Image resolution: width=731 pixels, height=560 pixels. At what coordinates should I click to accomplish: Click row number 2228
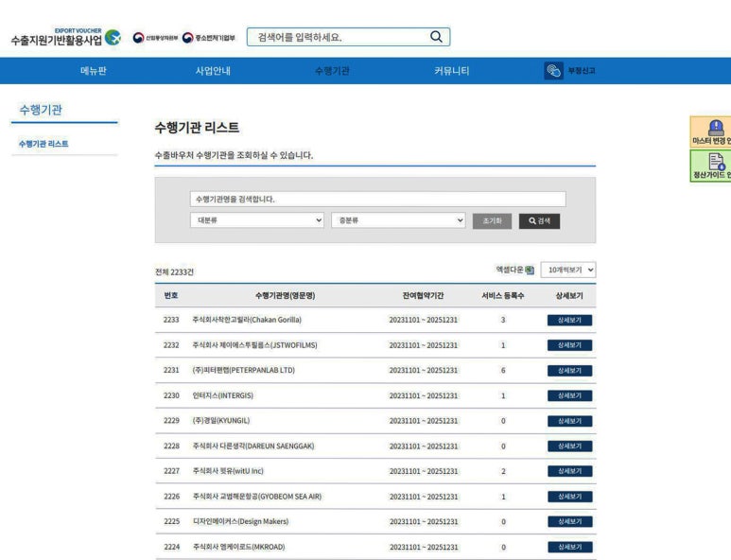click(171, 446)
